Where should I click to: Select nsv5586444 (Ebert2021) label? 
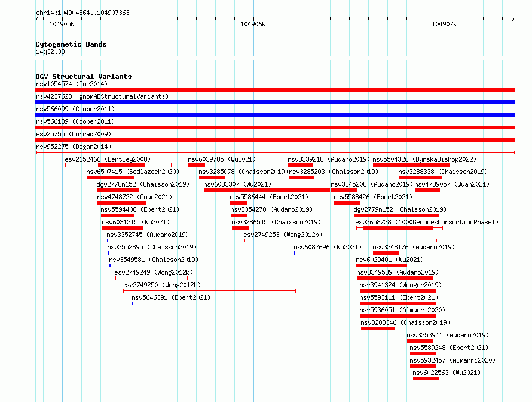click(269, 197)
